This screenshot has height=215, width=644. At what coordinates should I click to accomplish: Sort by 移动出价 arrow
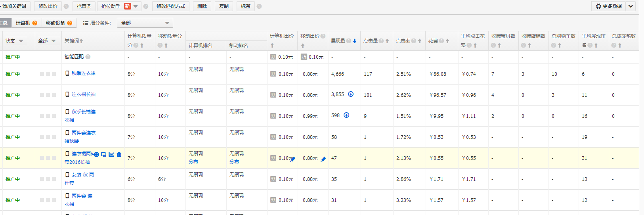point(303,46)
